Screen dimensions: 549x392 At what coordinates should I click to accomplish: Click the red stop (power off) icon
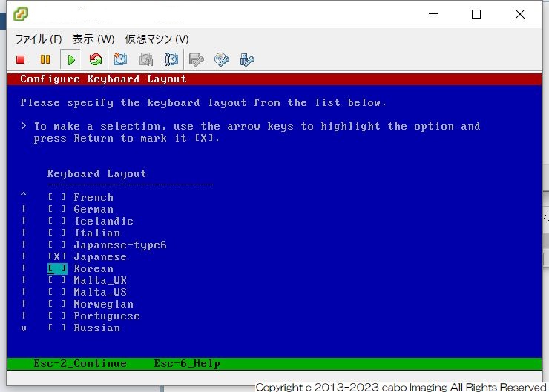20,60
